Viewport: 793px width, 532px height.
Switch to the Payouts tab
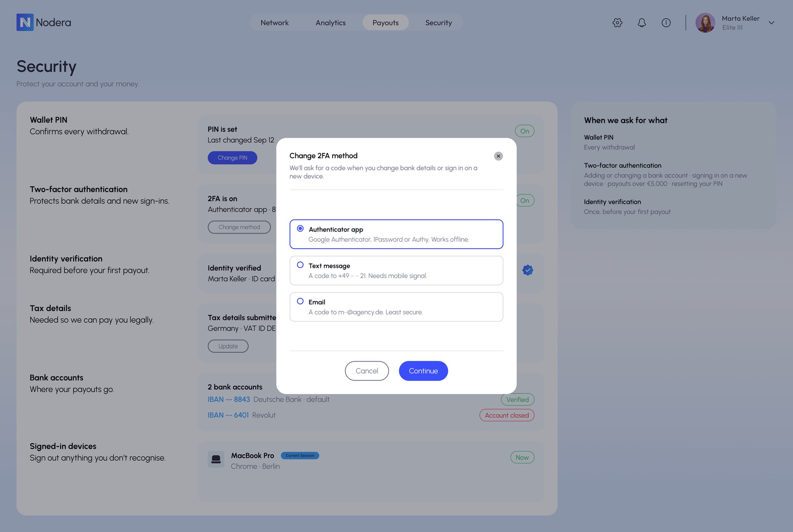(385, 23)
